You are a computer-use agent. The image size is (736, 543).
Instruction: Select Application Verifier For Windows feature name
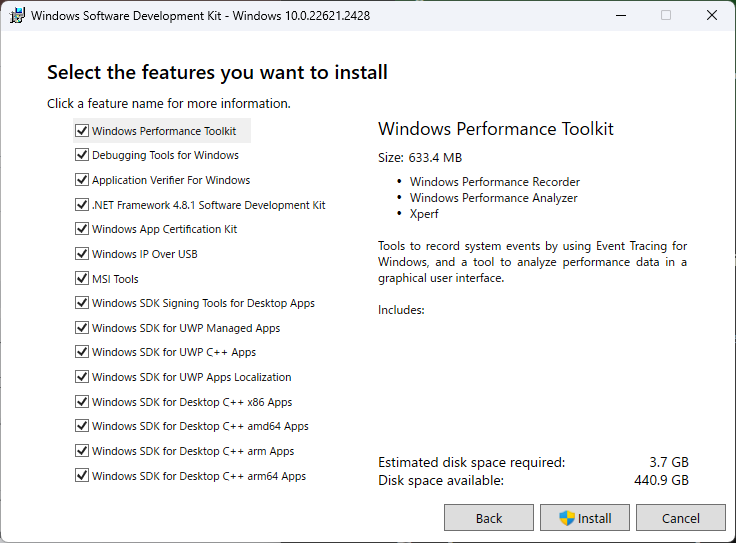pos(171,180)
